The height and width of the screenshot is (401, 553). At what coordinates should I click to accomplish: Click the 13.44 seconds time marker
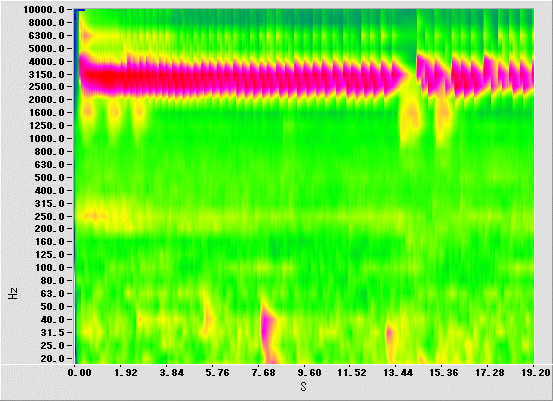coord(398,373)
